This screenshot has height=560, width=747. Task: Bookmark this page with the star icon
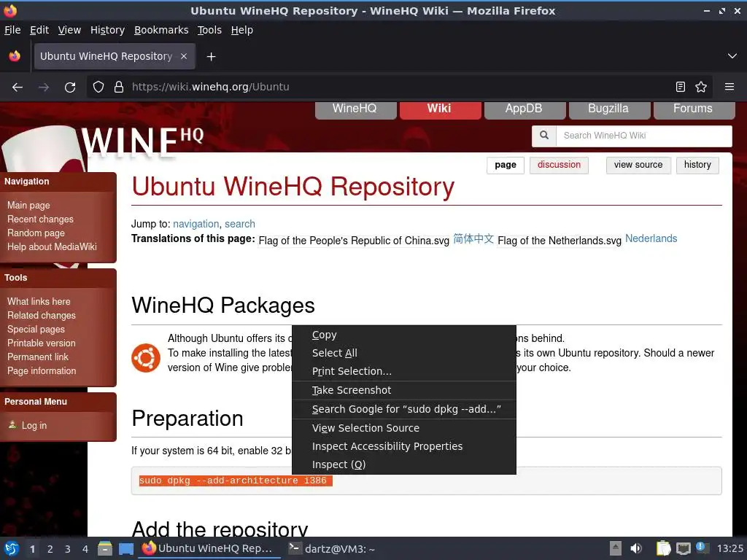(701, 87)
